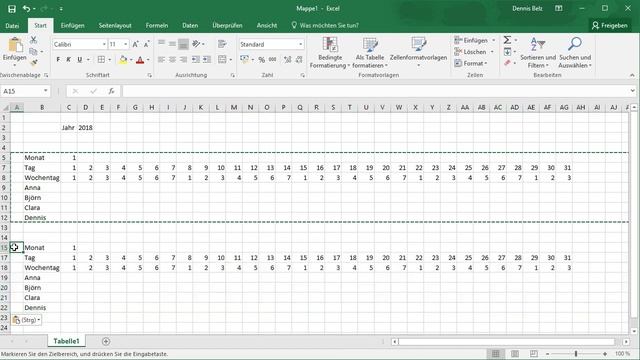The width and height of the screenshot is (640, 360).
Task: Decrease indent icon
Action: 196,60
